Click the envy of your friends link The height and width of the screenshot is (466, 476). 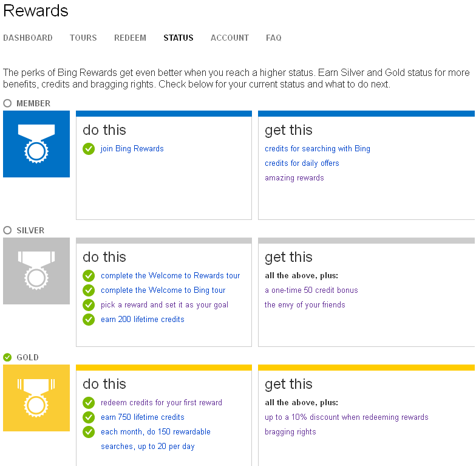tap(305, 305)
